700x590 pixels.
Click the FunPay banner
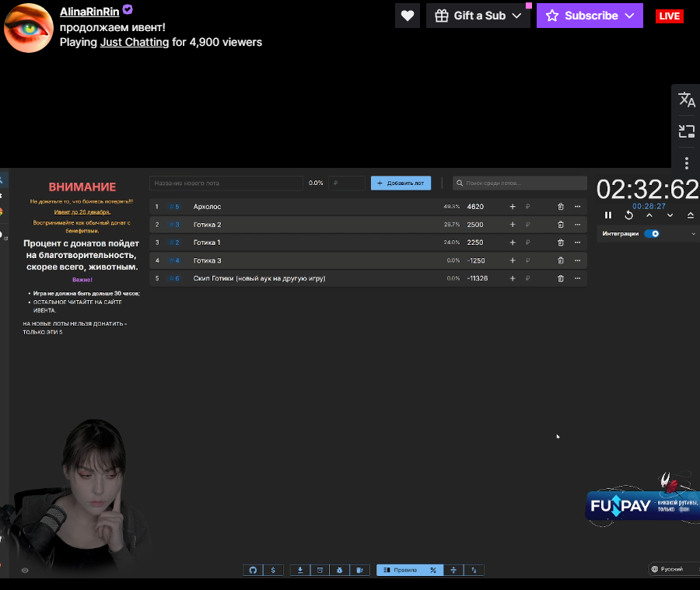click(x=643, y=505)
